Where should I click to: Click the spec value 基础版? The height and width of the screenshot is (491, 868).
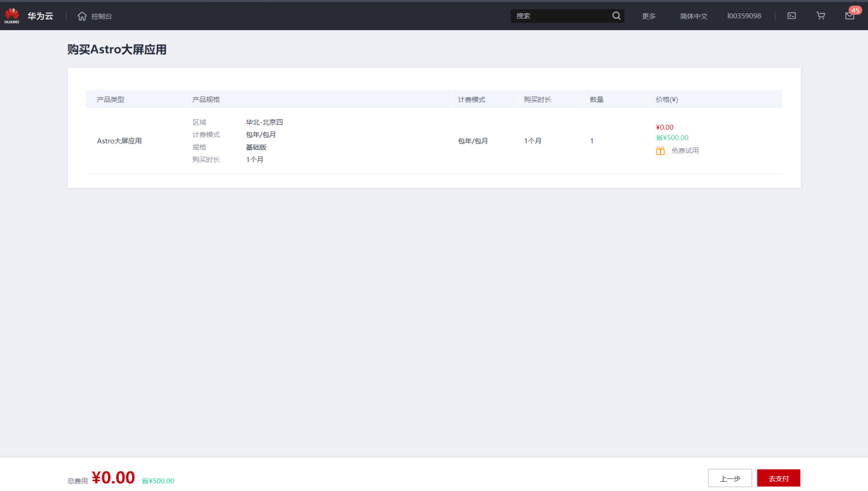(x=256, y=147)
